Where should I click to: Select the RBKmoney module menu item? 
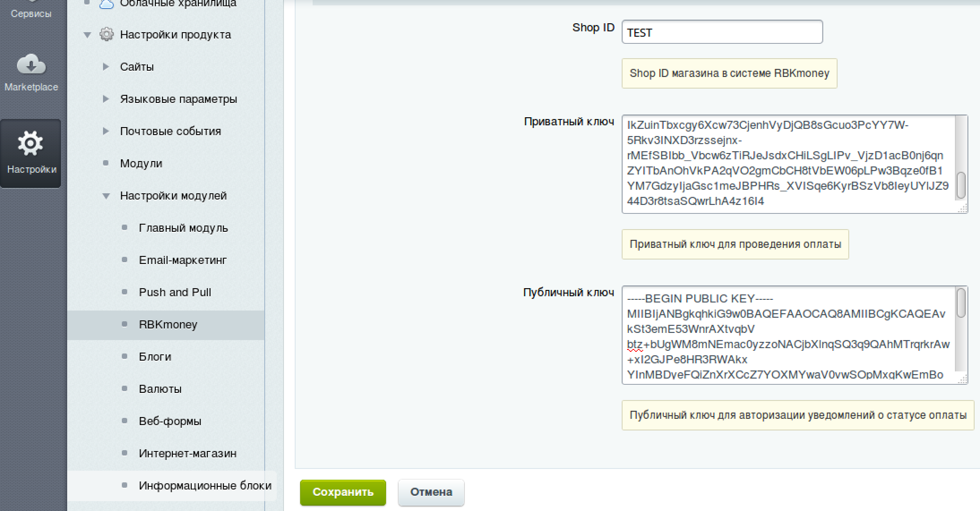coord(167,324)
